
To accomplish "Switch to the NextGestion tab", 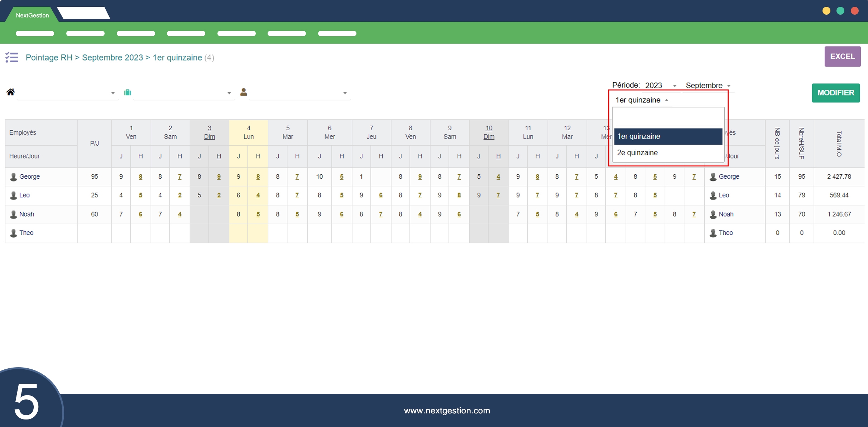I will pos(32,15).
